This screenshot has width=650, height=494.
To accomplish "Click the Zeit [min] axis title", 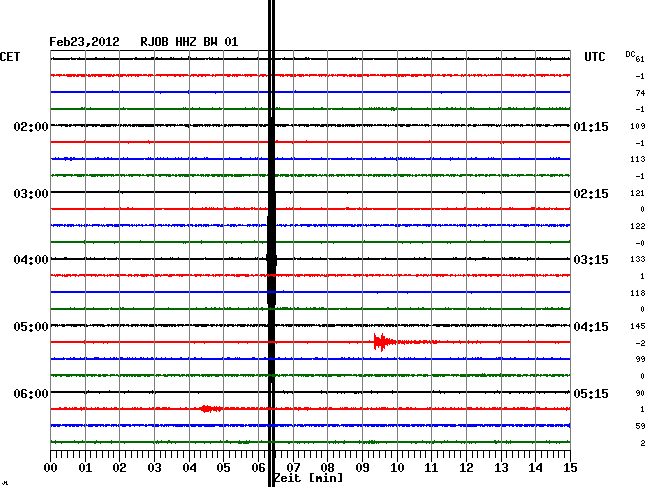I will pos(309,478).
